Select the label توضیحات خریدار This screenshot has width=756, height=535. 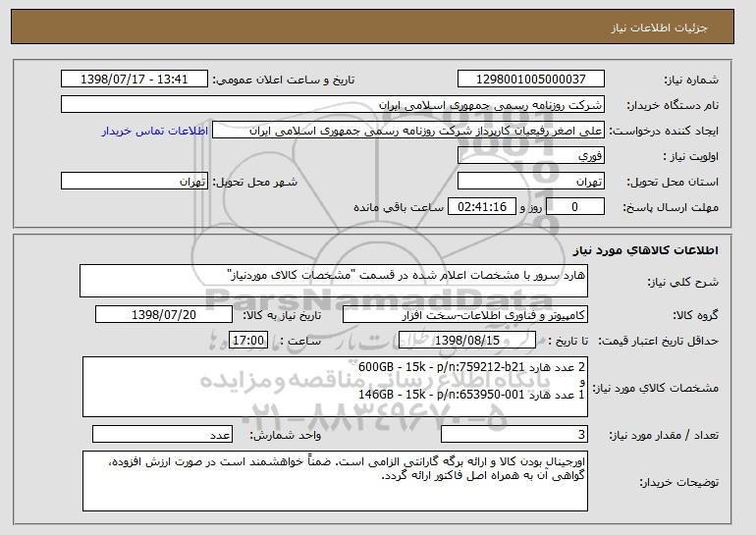pyautogui.click(x=678, y=482)
